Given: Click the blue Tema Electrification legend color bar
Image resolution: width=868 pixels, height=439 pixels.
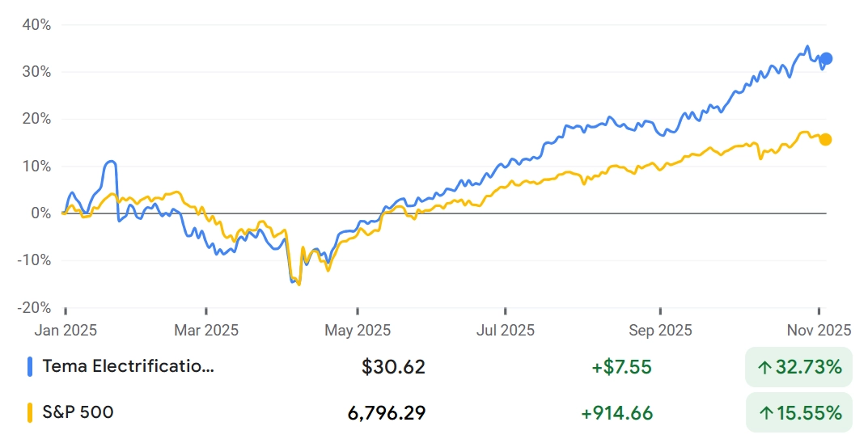Looking at the screenshot, I should (x=30, y=367).
